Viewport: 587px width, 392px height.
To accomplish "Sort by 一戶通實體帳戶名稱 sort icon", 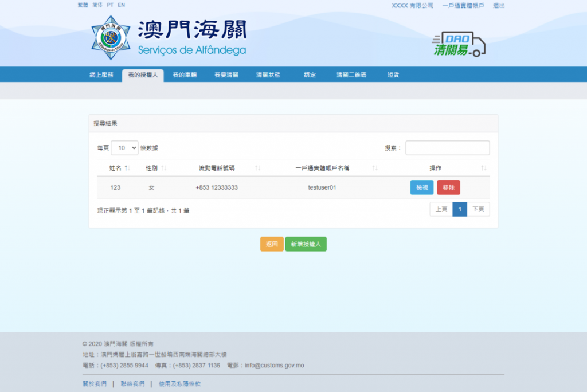I will (x=375, y=168).
